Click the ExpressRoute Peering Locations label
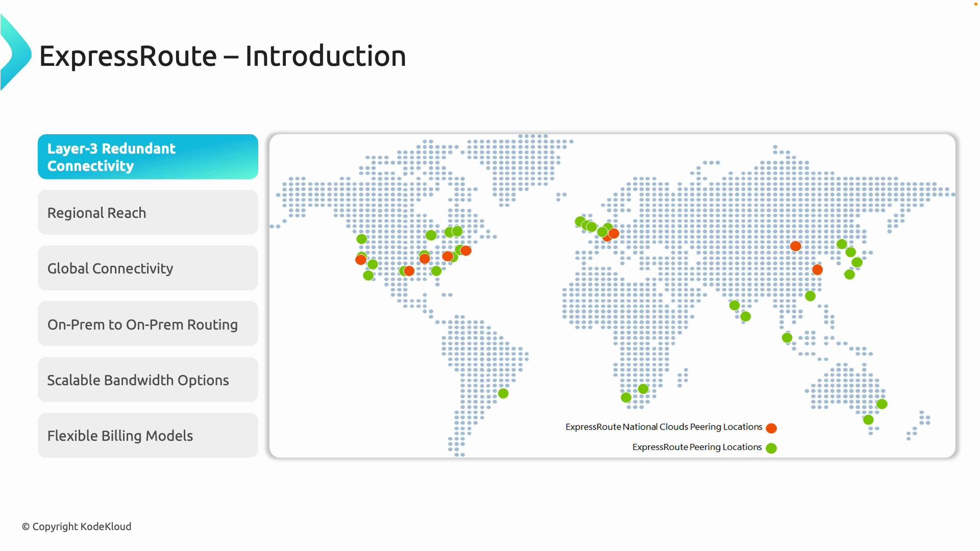980x551 pixels. [697, 447]
